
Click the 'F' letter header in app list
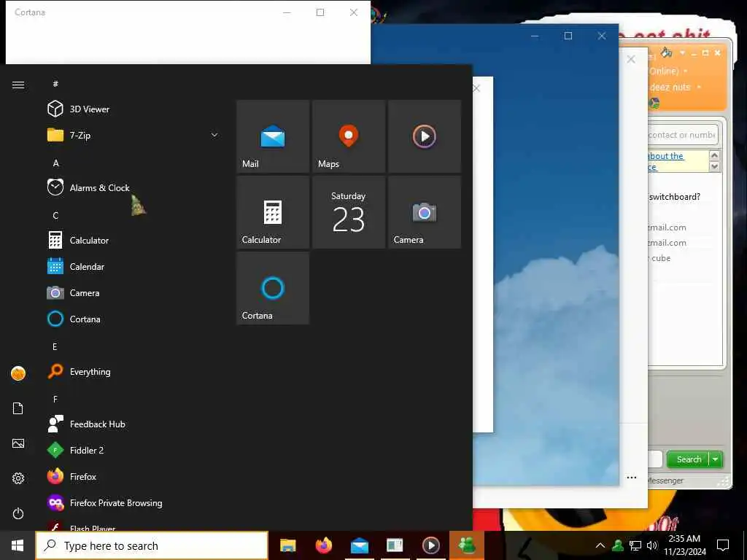[55, 399]
